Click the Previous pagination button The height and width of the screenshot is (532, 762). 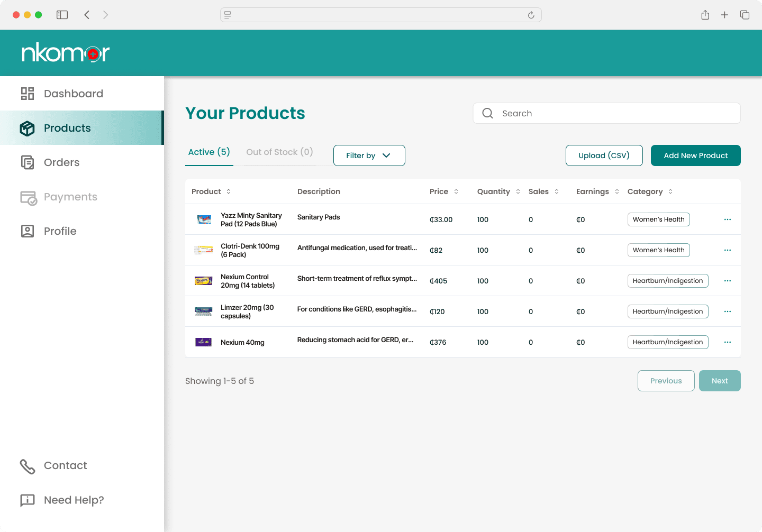tap(666, 381)
